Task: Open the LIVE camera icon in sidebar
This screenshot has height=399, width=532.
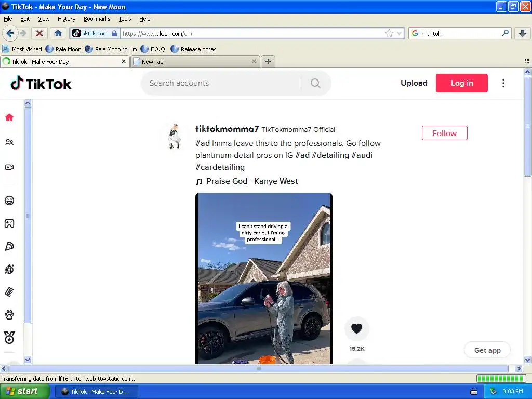Action: 9,167
